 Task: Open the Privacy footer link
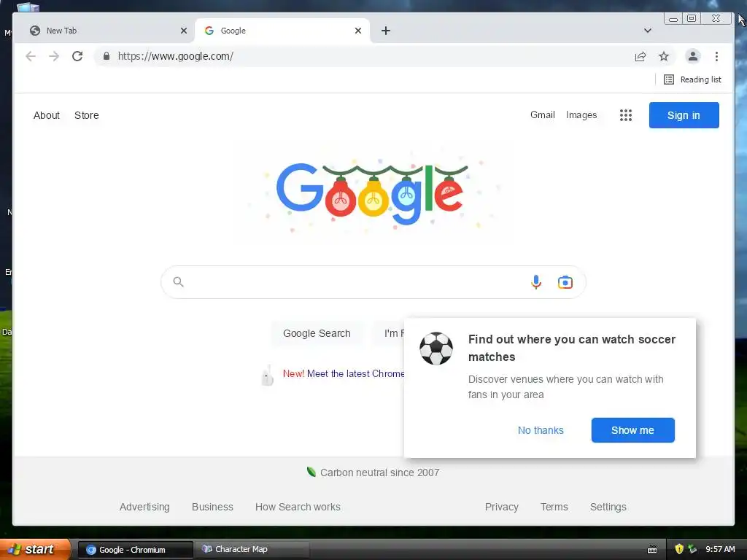(501, 507)
